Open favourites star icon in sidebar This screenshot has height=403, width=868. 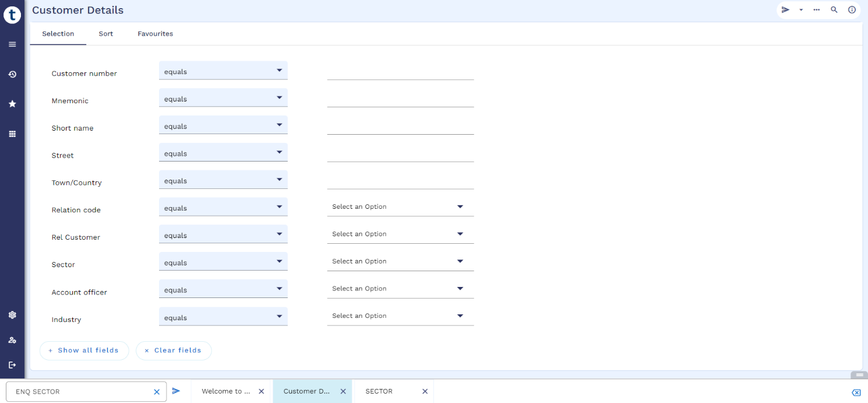pyautogui.click(x=12, y=104)
